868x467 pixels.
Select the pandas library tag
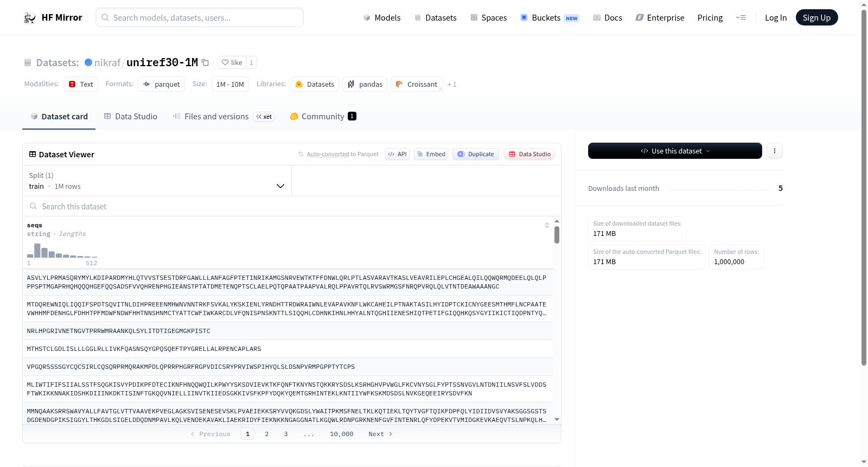point(365,84)
